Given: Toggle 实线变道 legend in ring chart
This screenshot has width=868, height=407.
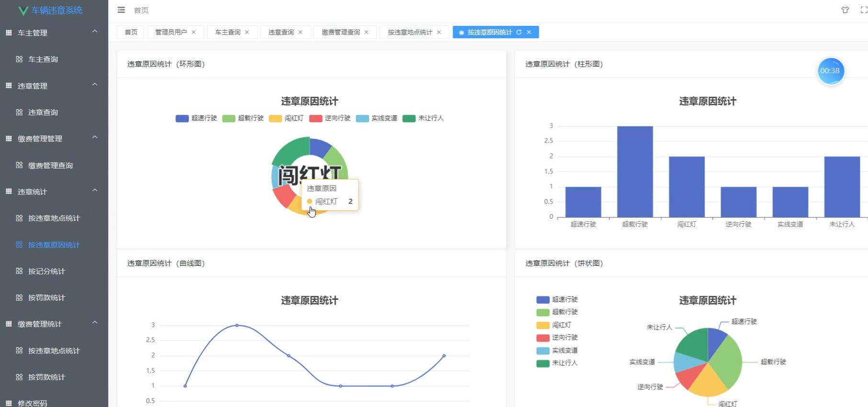Looking at the screenshot, I should point(377,118).
